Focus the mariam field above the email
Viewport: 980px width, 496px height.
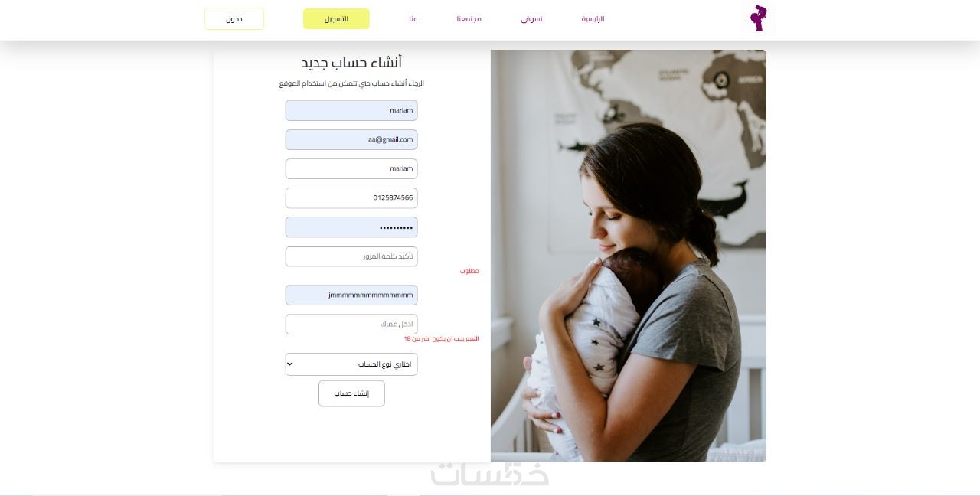click(351, 110)
